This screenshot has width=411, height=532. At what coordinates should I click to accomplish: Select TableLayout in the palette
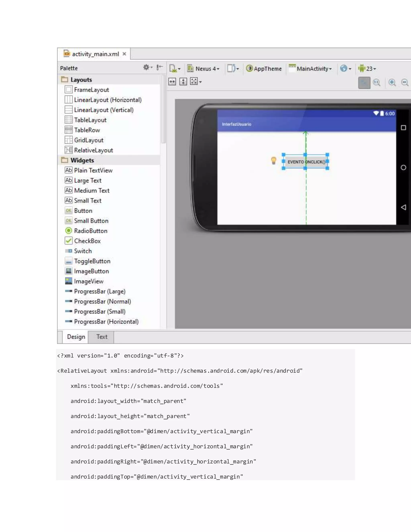tap(85, 120)
